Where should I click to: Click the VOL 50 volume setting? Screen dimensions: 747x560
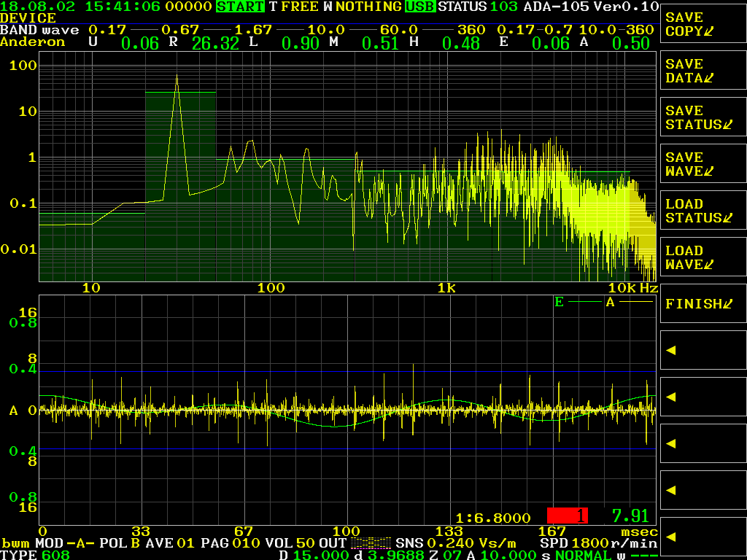[x=290, y=543]
